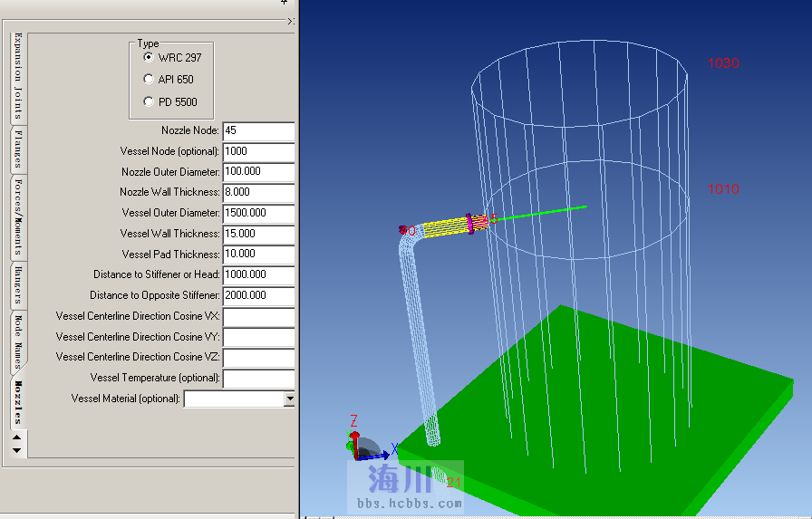Image resolution: width=812 pixels, height=519 pixels.
Task: Switch to the Hangers tab
Action: 18,284
